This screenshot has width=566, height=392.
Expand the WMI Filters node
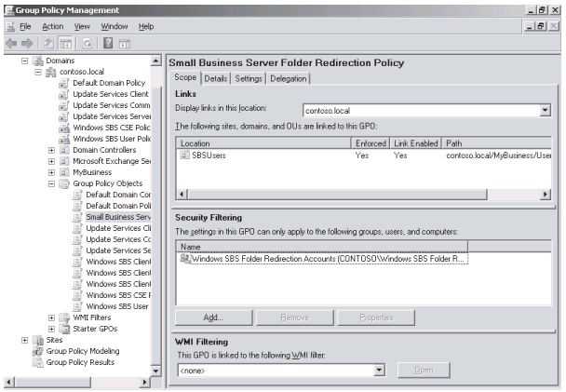click(x=51, y=318)
